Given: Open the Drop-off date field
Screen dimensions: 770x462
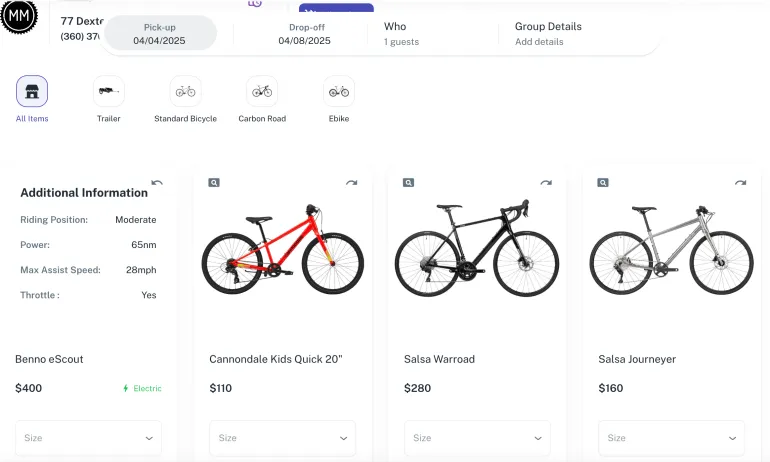Looking at the screenshot, I should [x=305, y=33].
